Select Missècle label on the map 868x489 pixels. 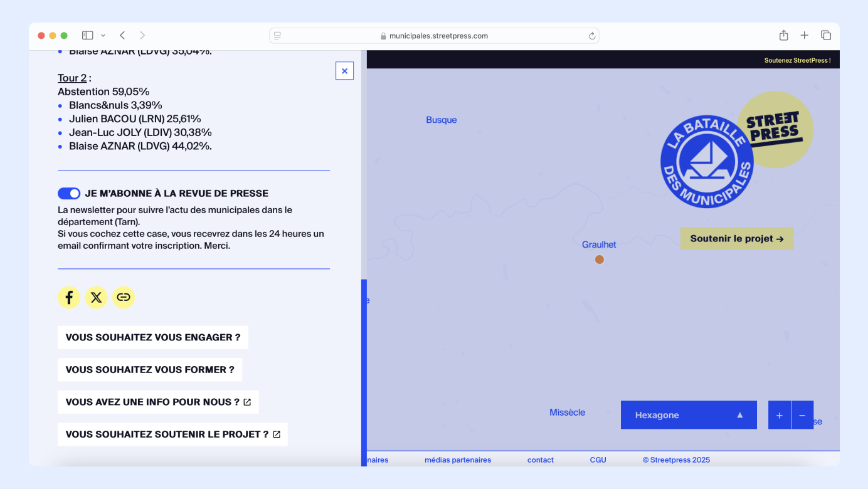(568, 413)
